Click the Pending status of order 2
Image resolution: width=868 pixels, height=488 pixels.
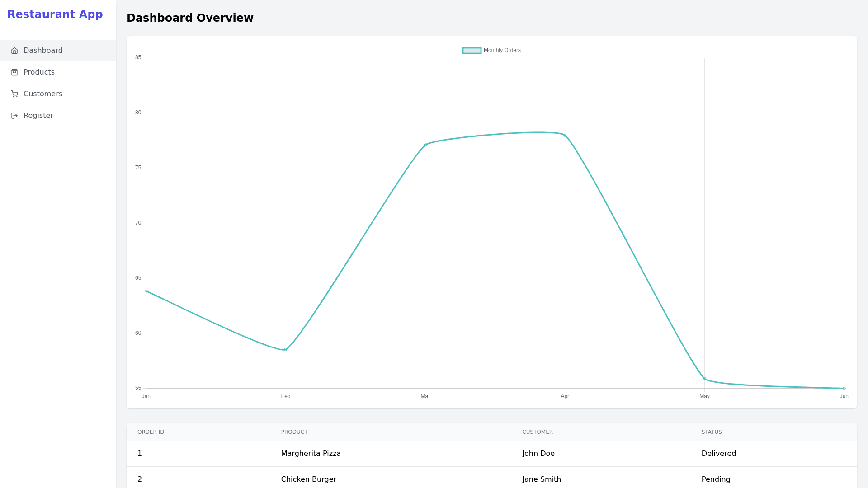tap(716, 479)
